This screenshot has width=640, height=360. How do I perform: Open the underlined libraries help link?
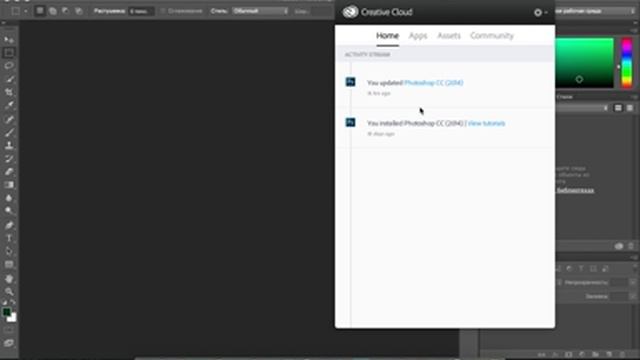pyautogui.click(x=575, y=191)
